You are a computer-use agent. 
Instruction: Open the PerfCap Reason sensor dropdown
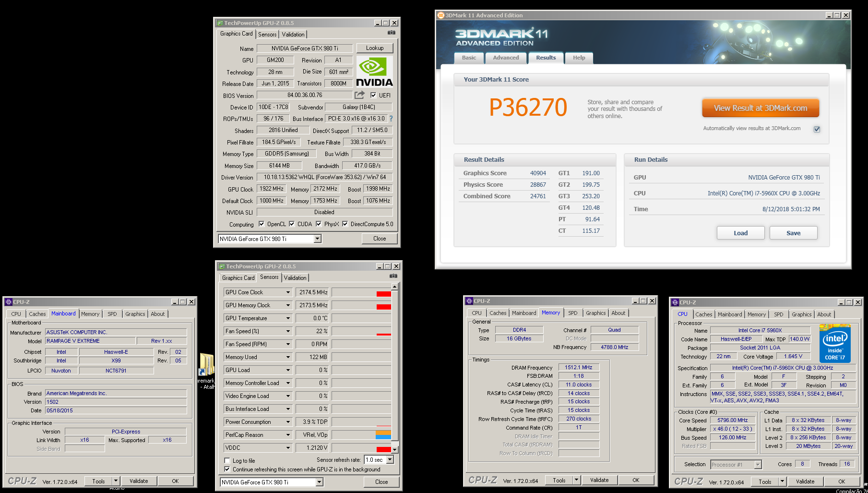[x=288, y=435]
